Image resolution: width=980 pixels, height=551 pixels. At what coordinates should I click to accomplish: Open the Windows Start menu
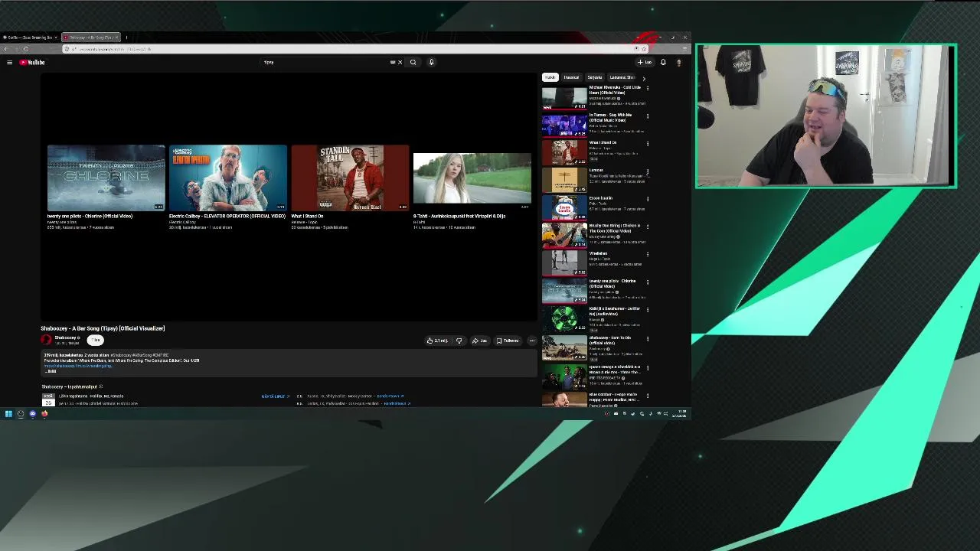8,414
